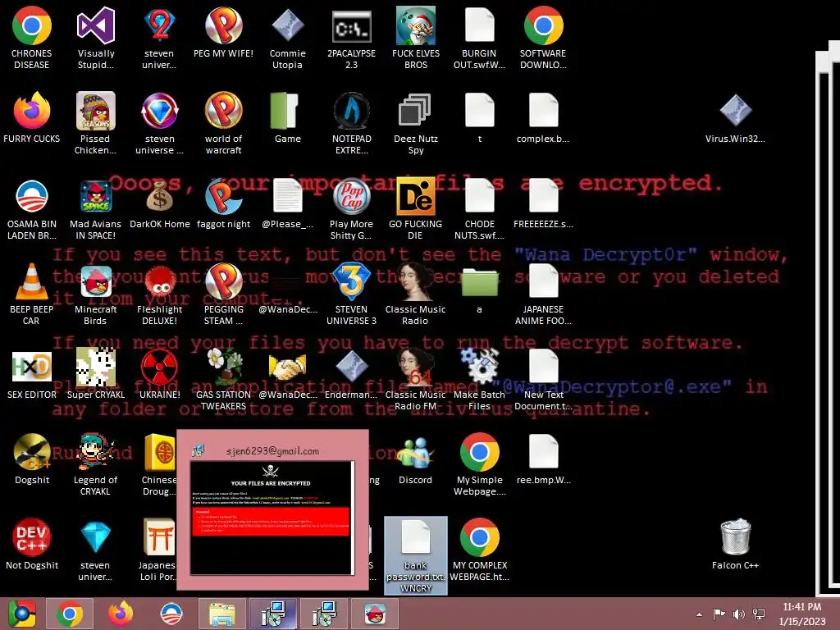This screenshot has height=630, width=840.
Task: Open the complex.b... file icon
Action: 543,111
